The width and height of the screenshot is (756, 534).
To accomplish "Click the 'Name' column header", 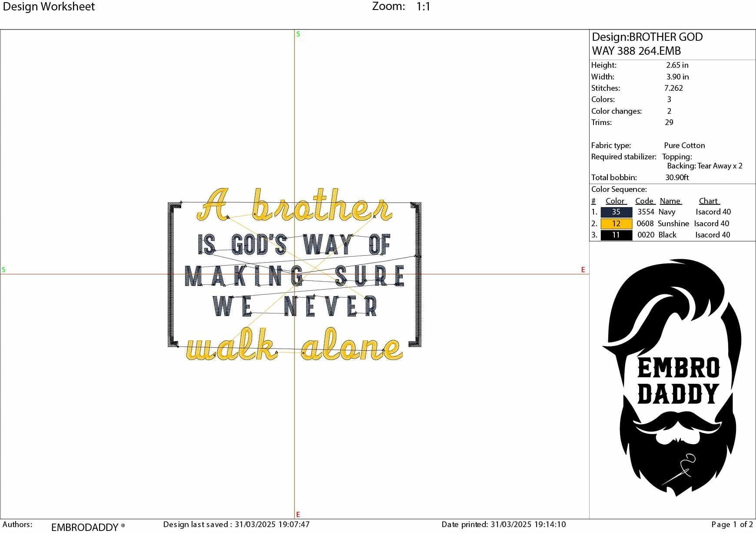I will pyautogui.click(x=670, y=201).
